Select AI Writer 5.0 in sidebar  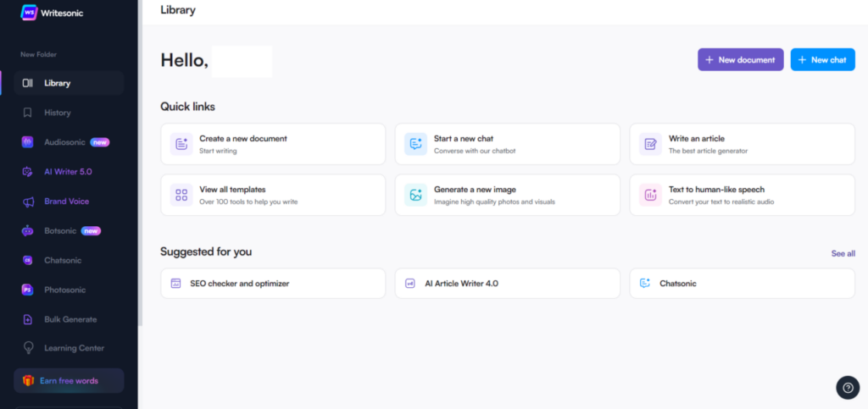[68, 172]
